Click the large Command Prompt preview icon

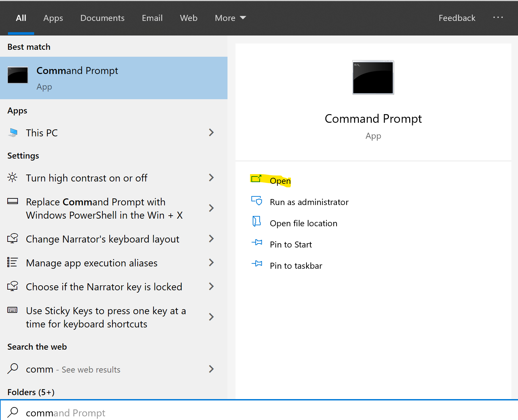373,77
